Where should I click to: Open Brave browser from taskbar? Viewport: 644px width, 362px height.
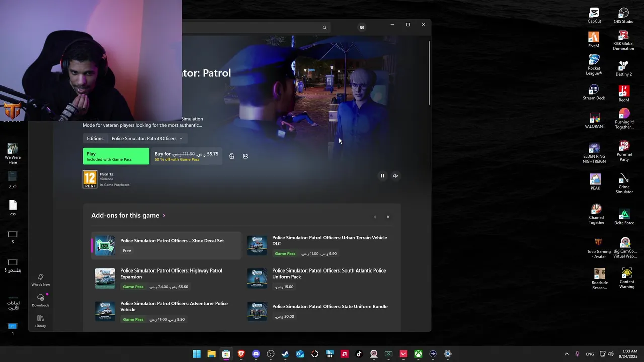pos(241,354)
